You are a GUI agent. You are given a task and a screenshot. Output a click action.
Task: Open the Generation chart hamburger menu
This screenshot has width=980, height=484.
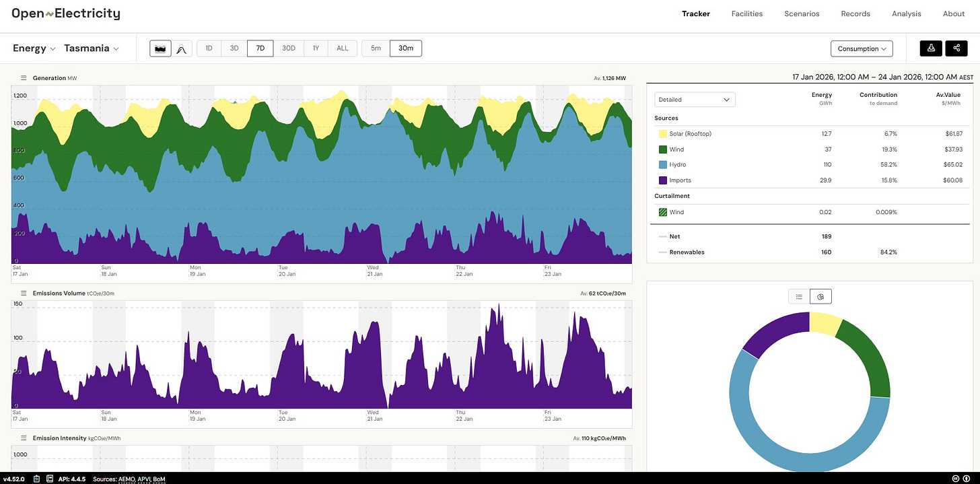[23, 79]
